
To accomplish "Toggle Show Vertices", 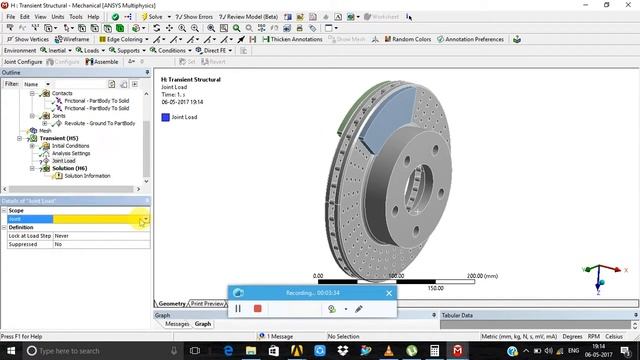I will [28, 39].
